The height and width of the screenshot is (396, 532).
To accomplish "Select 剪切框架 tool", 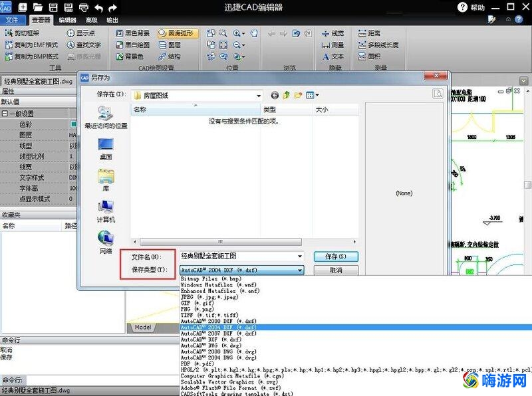I will (22, 33).
